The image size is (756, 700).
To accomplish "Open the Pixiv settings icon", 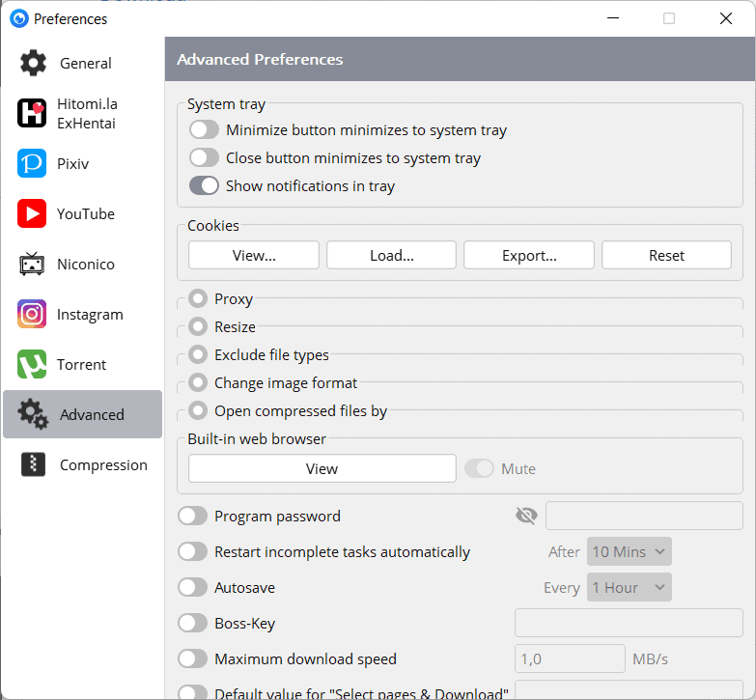I will 32,163.
